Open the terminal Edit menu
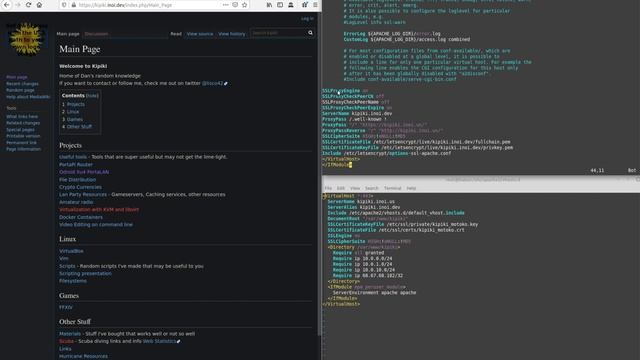This screenshot has width=640, height=360. 341,188
